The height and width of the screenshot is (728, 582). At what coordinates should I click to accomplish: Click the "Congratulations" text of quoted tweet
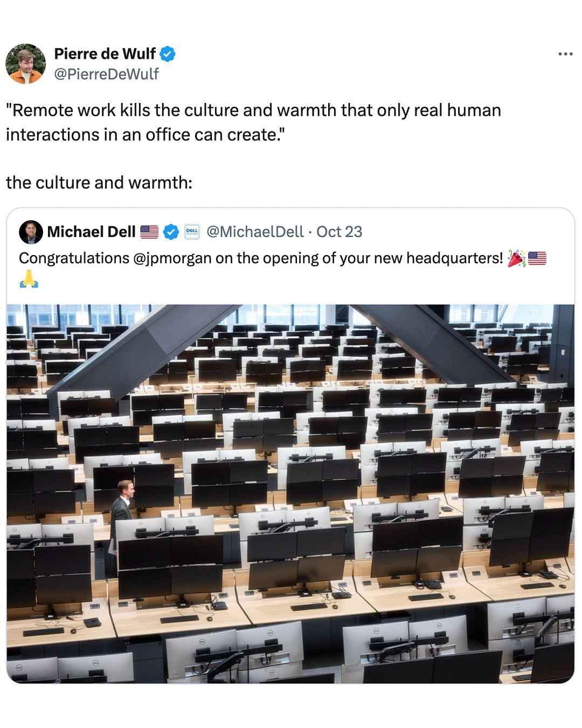(x=74, y=258)
